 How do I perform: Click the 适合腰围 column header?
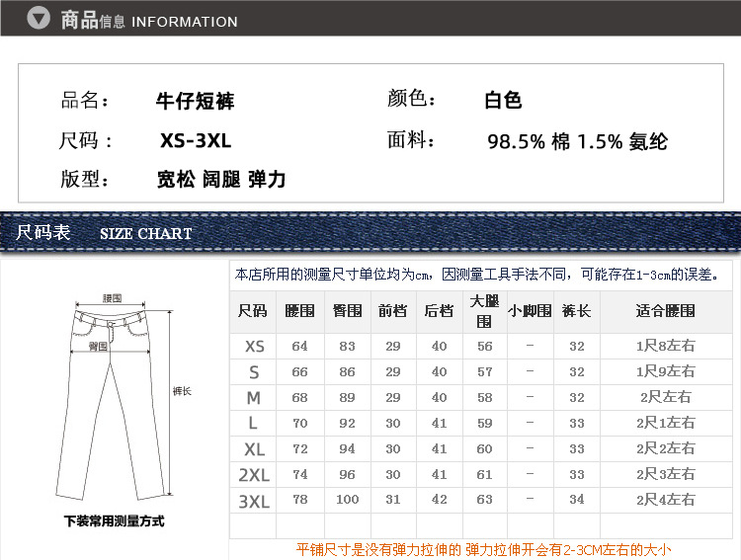(665, 311)
